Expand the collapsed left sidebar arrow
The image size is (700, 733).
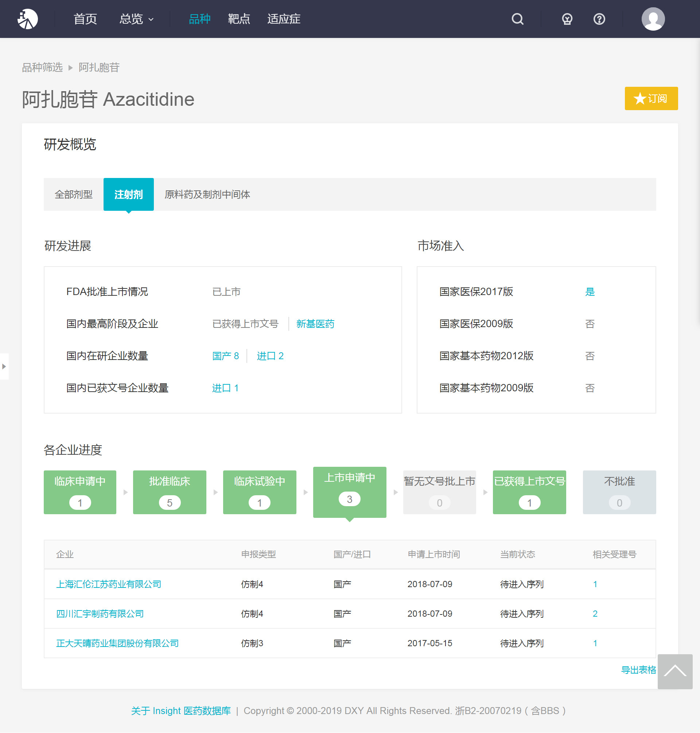4,366
